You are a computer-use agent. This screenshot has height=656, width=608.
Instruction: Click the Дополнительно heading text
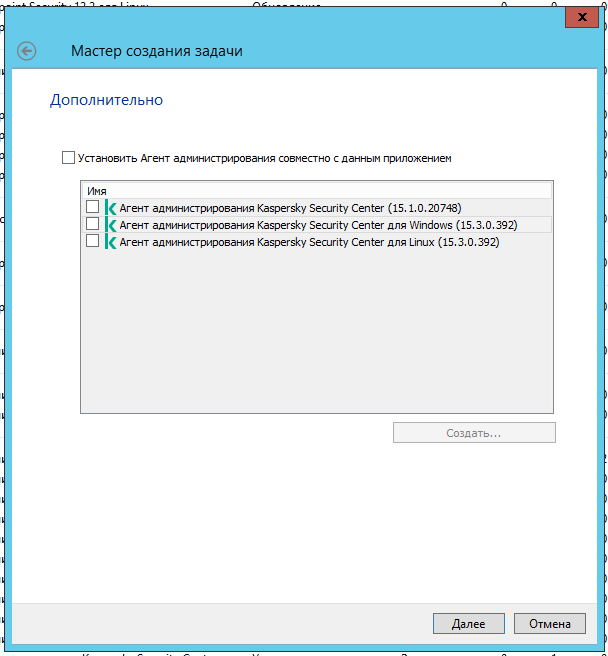pos(106,100)
